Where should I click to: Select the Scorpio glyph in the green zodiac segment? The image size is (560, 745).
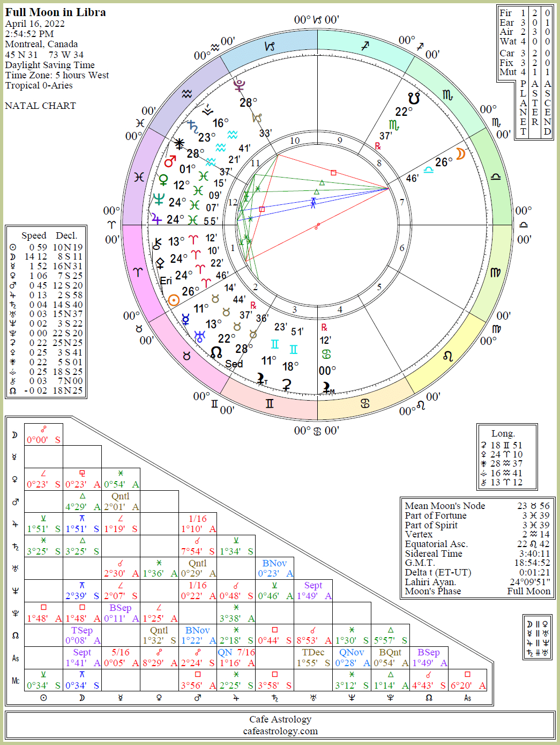pyautogui.click(x=447, y=95)
